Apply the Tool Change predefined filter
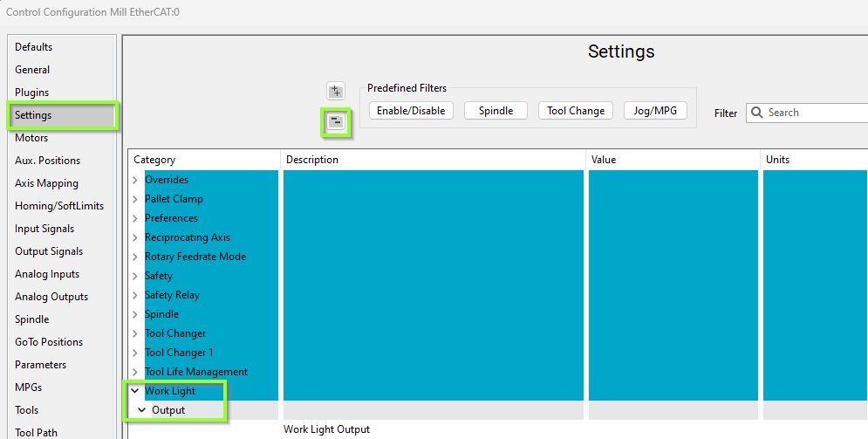 pyautogui.click(x=576, y=111)
